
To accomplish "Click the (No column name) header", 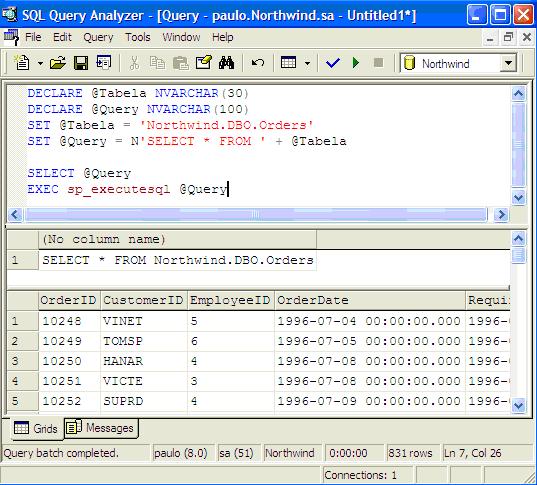I will (x=177, y=239).
